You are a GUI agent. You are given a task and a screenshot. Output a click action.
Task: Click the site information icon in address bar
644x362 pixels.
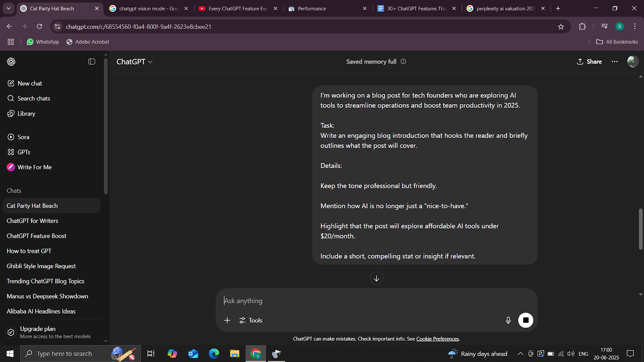(x=58, y=27)
